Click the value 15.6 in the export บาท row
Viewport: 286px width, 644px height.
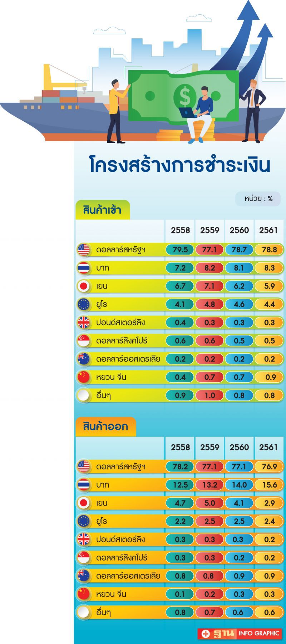(x=269, y=485)
